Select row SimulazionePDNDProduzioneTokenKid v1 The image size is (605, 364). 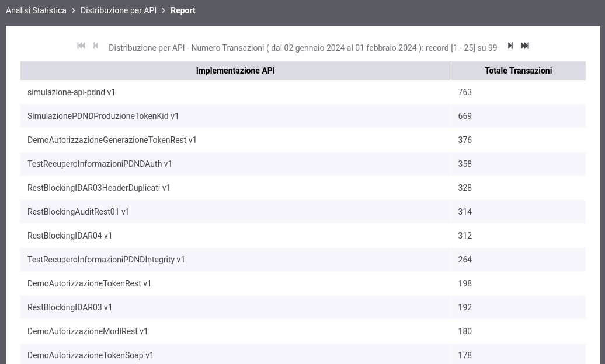[x=303, y=116]
